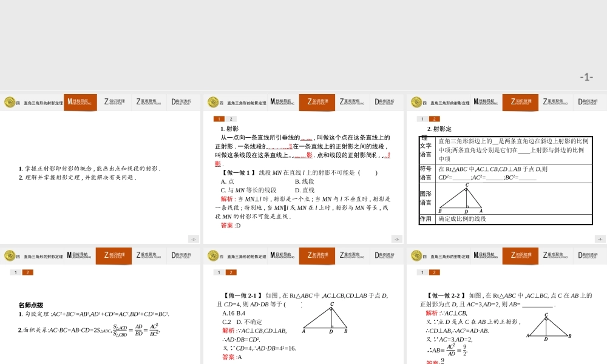This screenshot has width=607, height=364.
Task: Click the 知识梳理 highlighted icon on slide three
Action: click(x=520, y=102)
